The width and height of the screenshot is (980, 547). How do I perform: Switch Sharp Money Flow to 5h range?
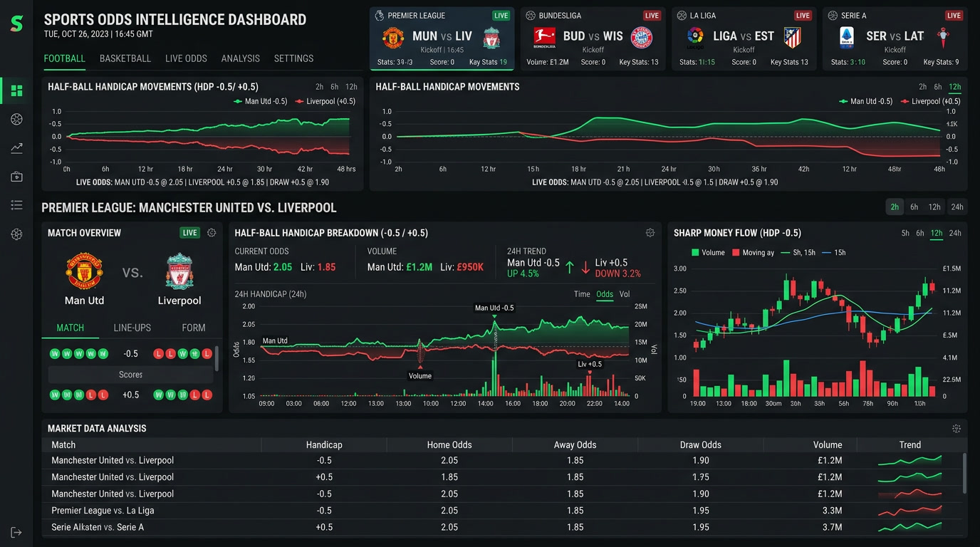coord(905,233)
